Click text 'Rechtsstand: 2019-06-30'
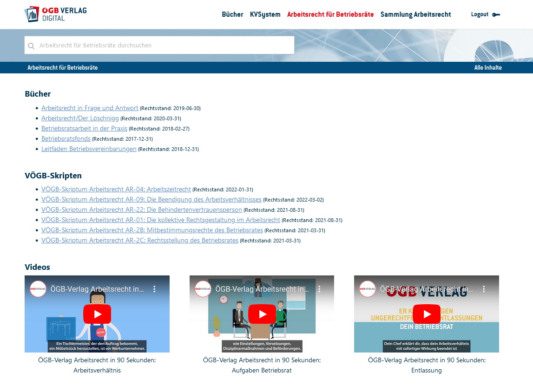 [170, 108]
